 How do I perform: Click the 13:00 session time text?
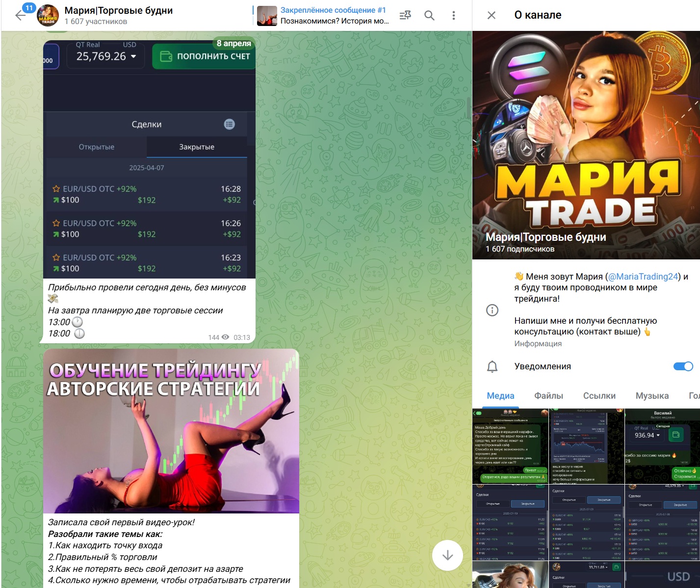59,322
